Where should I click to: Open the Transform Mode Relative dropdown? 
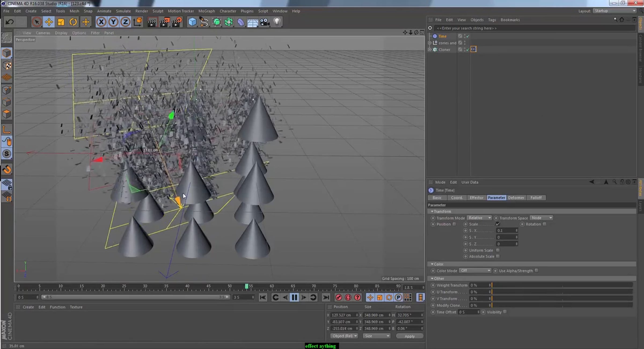pyautogui.click(x=480, y=218)
